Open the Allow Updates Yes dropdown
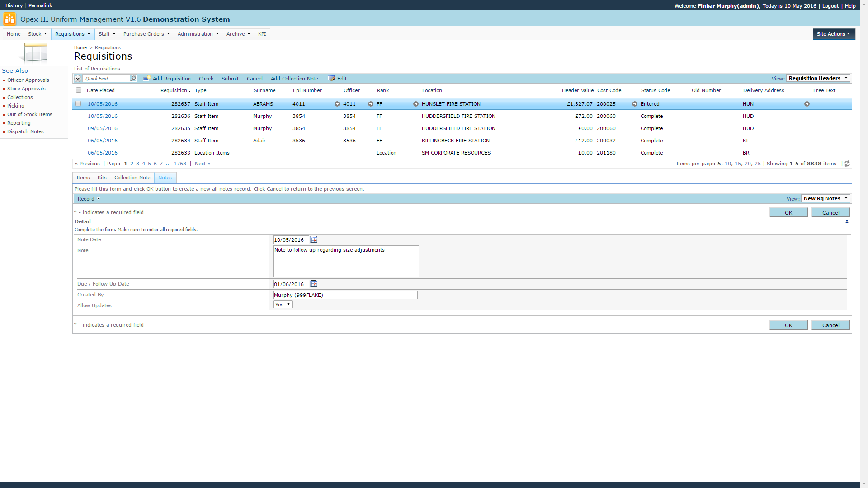 (x=283, y=305)
